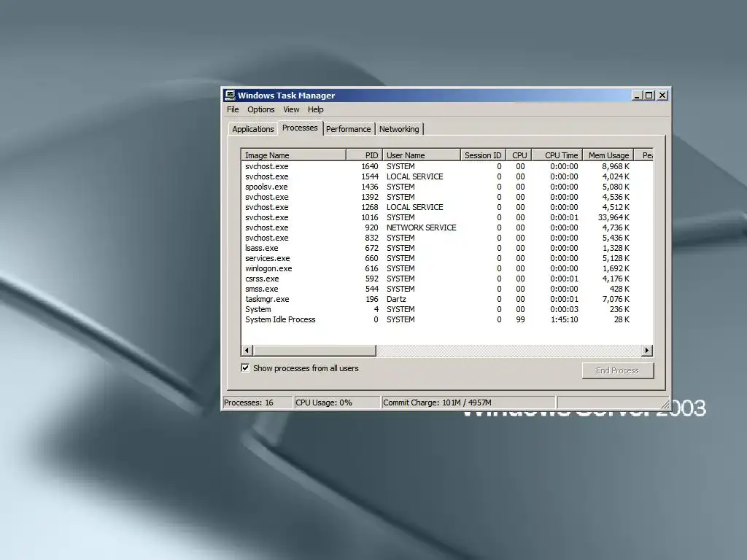This screenshot has height=560, width=747.
Task: Select the smss.exe process
Action: 447,289
